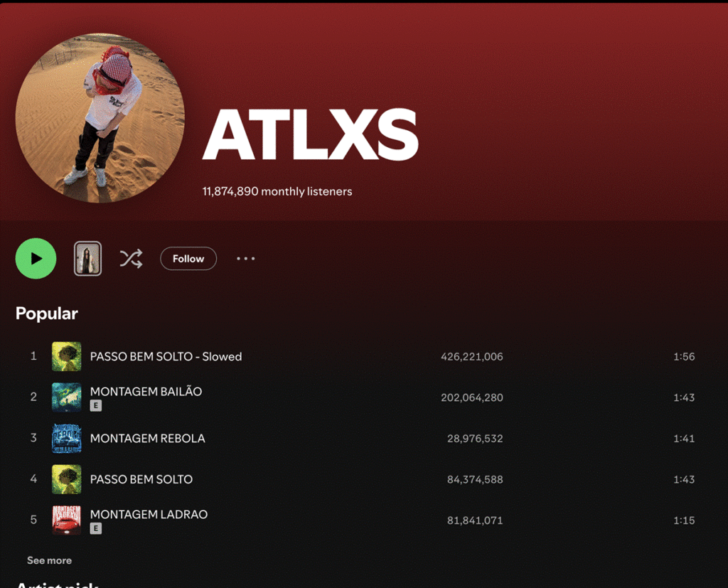Click the small album preview thumbnail beside Play
Screen dimensions: 728x588
(x=88, y=259)
